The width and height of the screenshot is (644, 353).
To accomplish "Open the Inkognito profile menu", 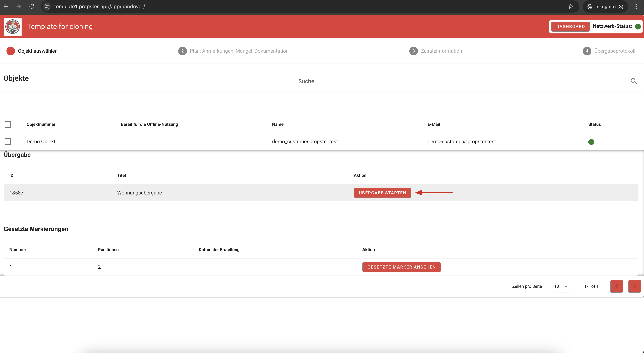I will click(605, 6).
